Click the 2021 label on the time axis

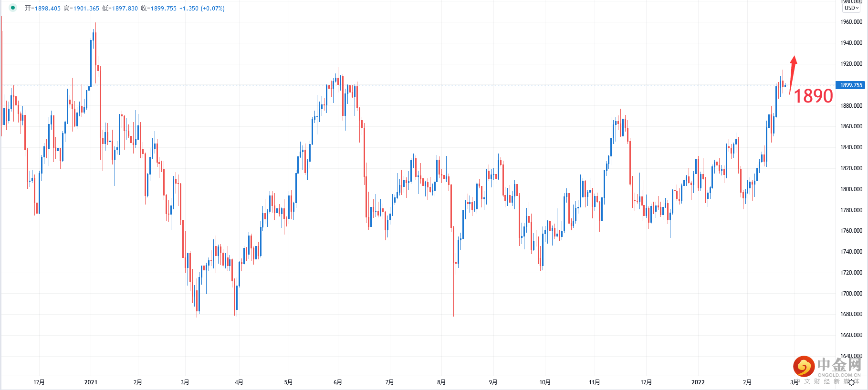pyautogui.click(x=91, y=382)
